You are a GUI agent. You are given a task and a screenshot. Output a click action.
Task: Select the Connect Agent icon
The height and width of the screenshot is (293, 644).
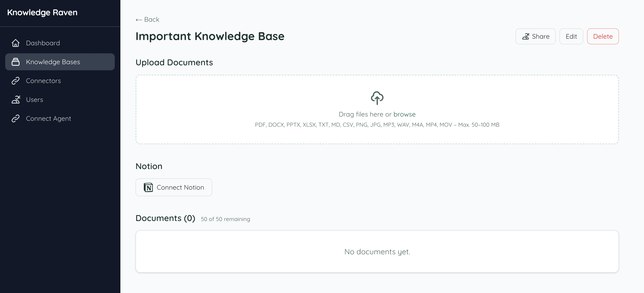point(16,118)
